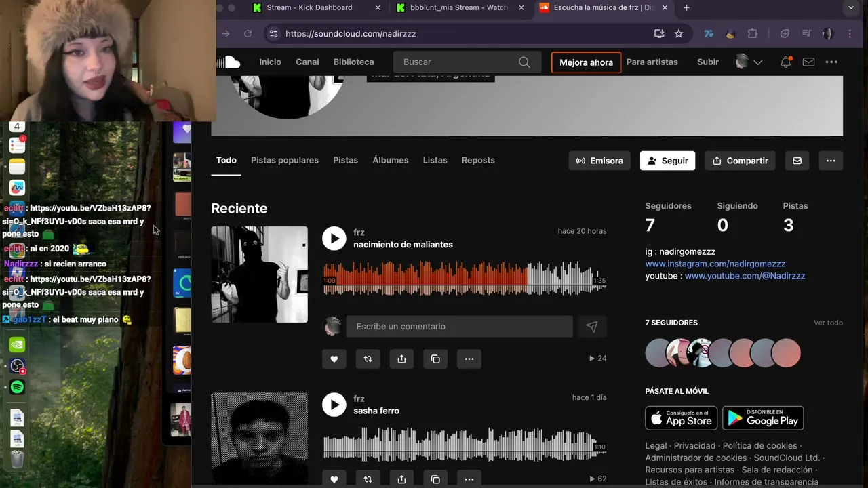
Task: Open more options for nacimiento de maliantes
Action: pyautogui.click(x=469, y=359)
